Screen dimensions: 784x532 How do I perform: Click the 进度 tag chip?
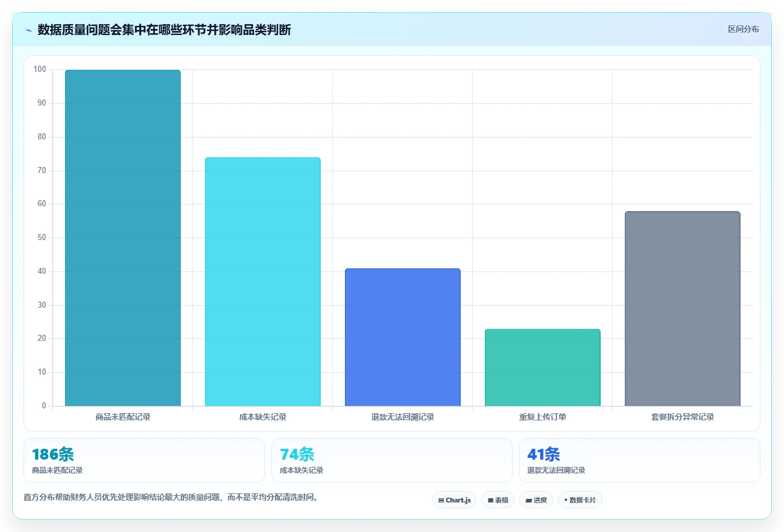(x=536, y=500)
